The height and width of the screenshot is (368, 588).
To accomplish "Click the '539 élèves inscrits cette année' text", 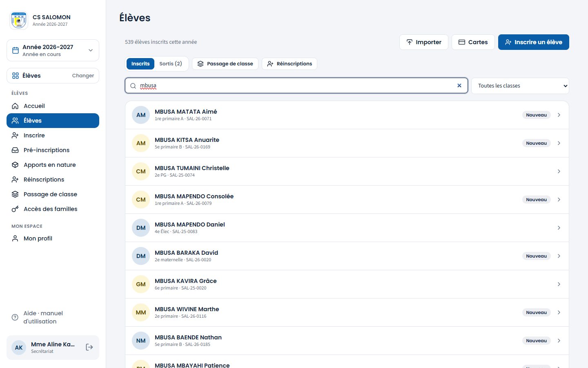I will click(161, 42).
